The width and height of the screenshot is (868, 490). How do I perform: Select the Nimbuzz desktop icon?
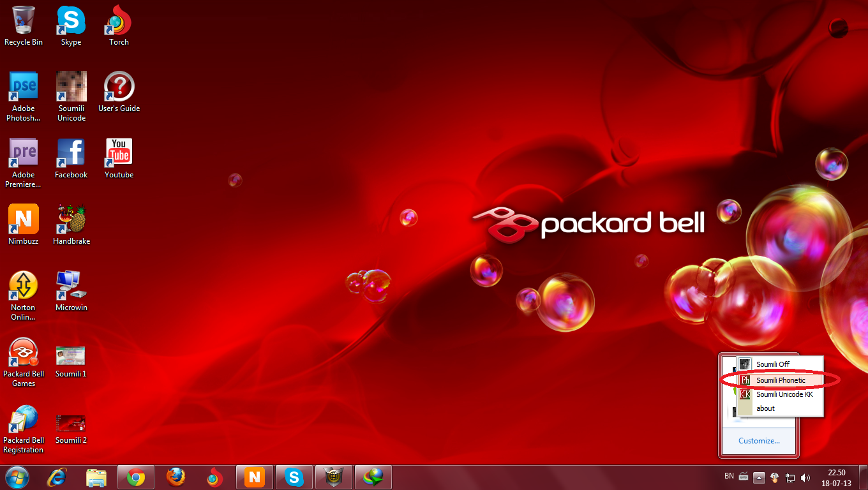pyautogui.click(x=24, y=224)
